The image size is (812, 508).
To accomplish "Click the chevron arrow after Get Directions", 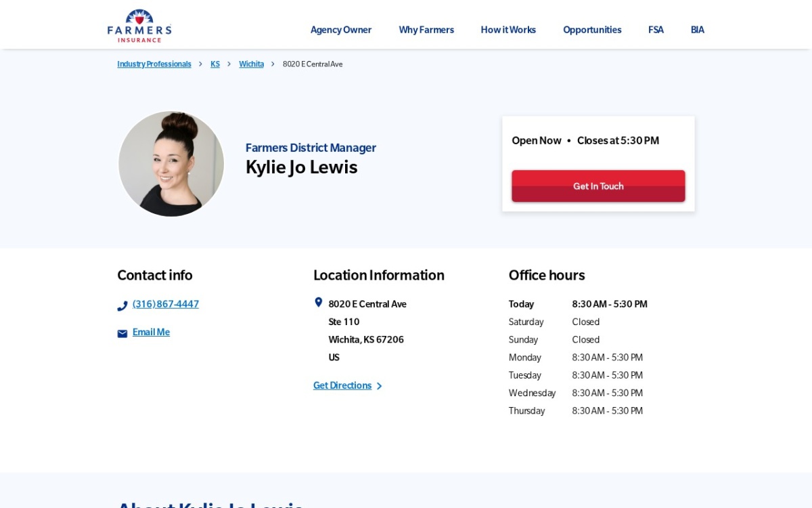I will point(379,386).
